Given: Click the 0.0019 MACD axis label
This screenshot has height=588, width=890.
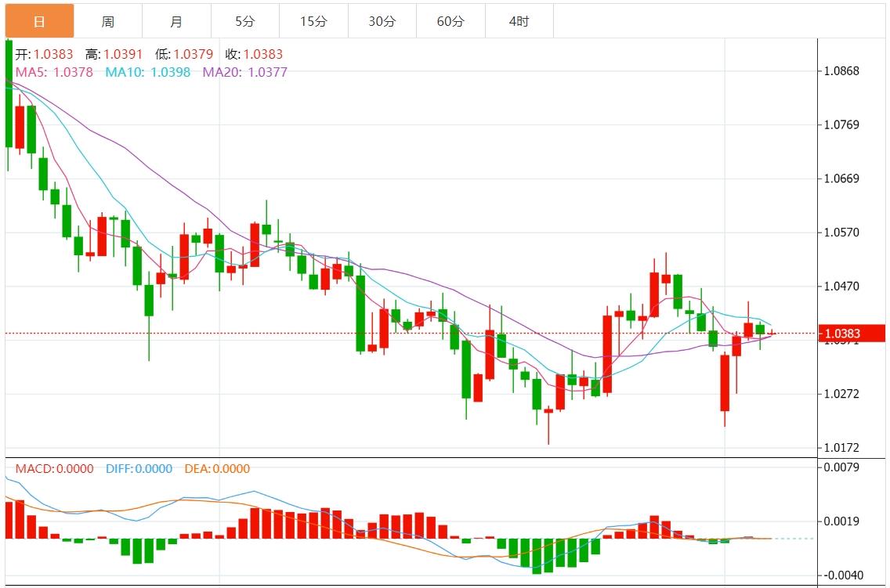Looking at the screenshot, I should coord(841,521).
